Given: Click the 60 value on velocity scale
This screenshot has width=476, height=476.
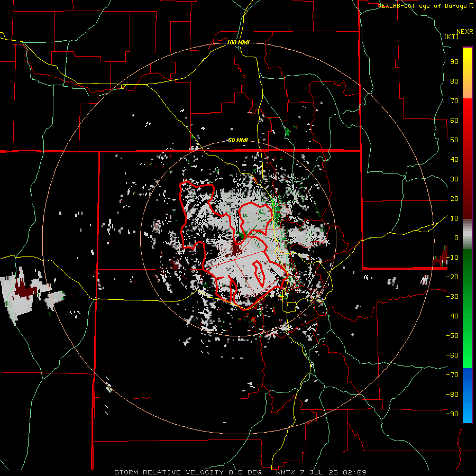Looking at the screenshot, I should click(x=454, y=120).
